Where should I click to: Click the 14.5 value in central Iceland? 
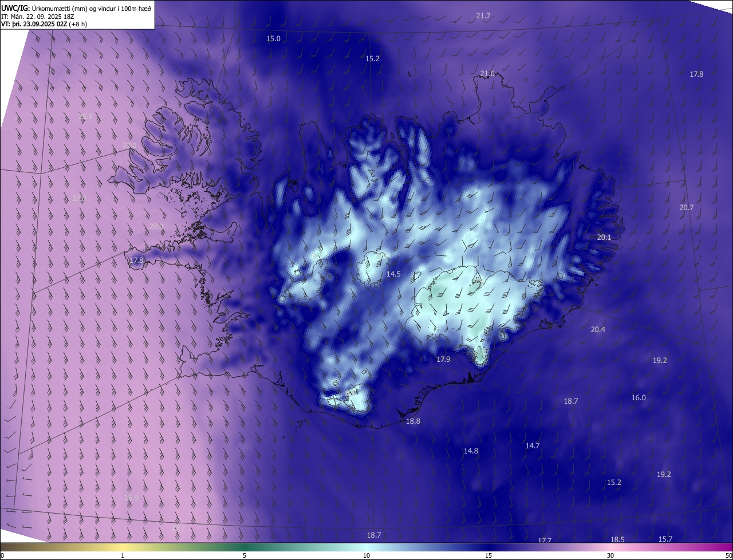click(393, 274)
